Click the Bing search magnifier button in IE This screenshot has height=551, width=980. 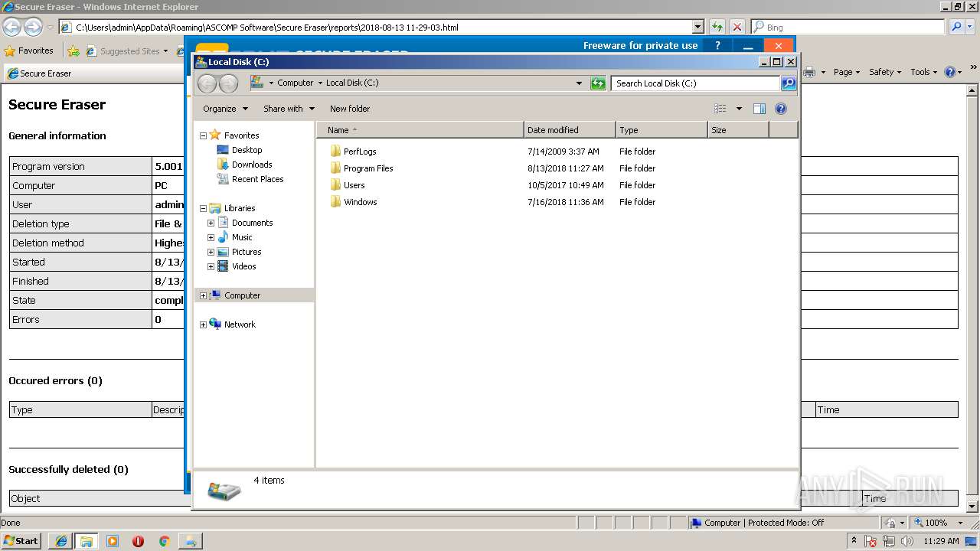(x=956, y=27)
